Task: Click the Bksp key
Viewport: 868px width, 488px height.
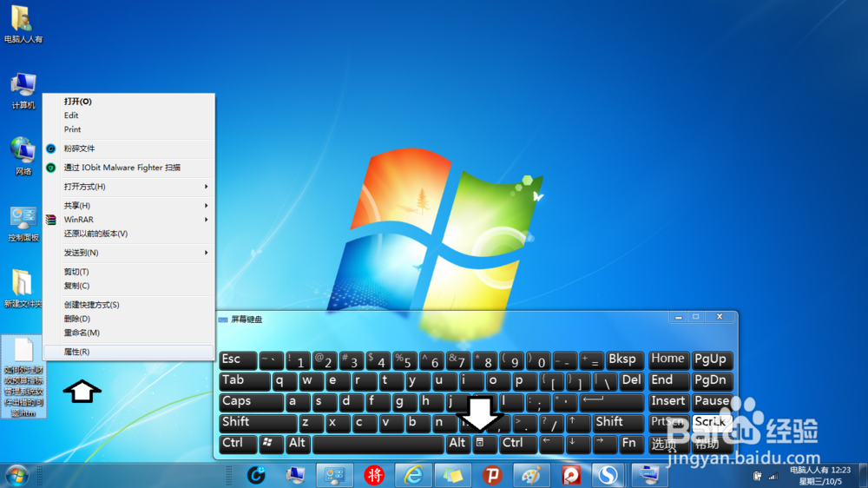Action: (x=625, y=360)
